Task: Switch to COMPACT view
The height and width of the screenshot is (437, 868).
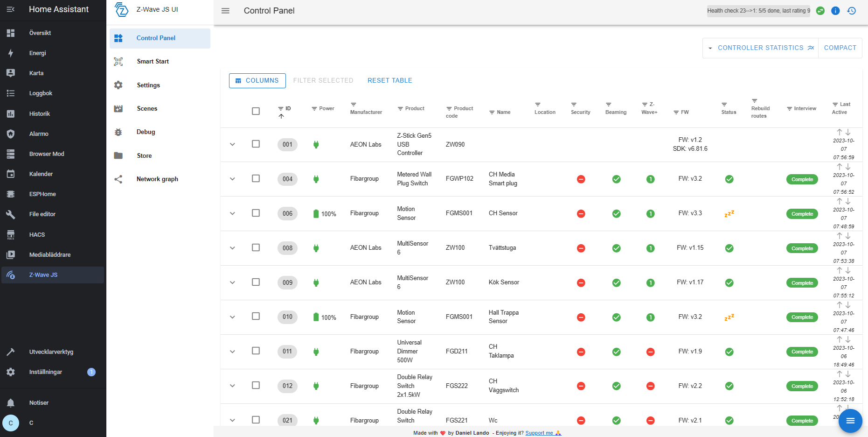Action: click(x=840, y=48)
